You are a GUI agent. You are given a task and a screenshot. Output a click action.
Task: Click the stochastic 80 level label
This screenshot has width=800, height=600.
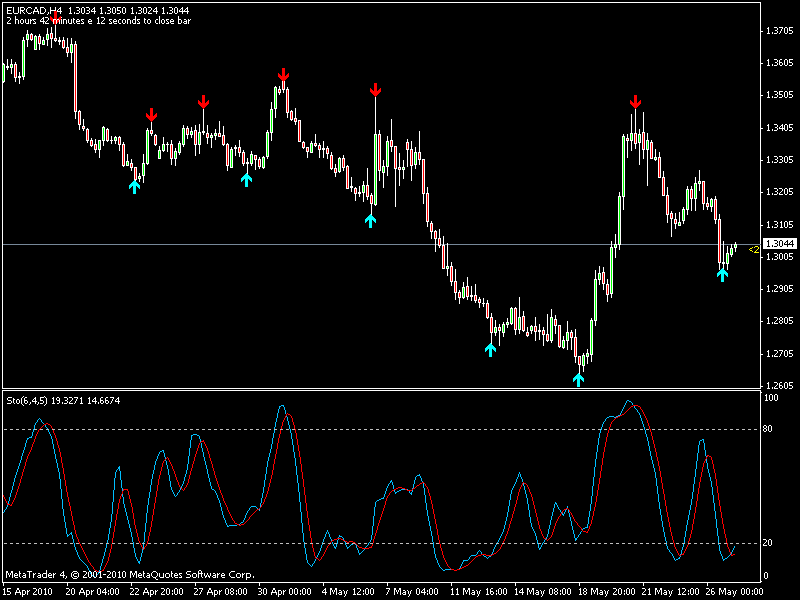click(767, 429)
